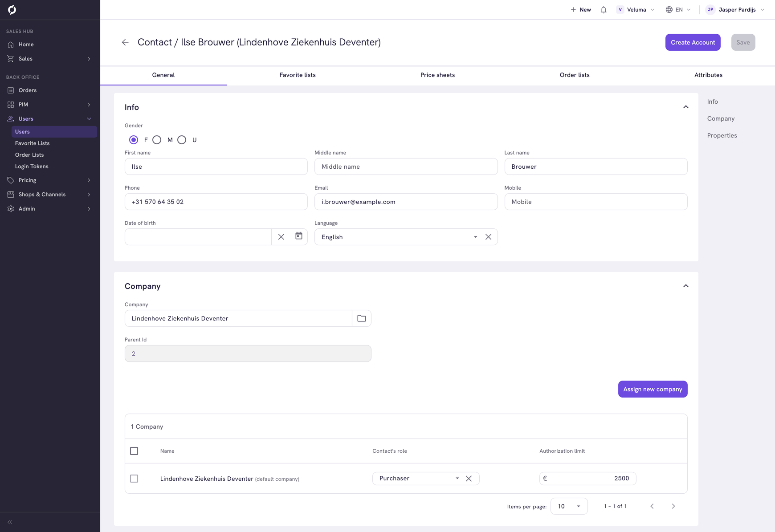The height and width of the screenshot is (532, 775).
Task: Click Assign new company button
Action: tap(653, 389)
